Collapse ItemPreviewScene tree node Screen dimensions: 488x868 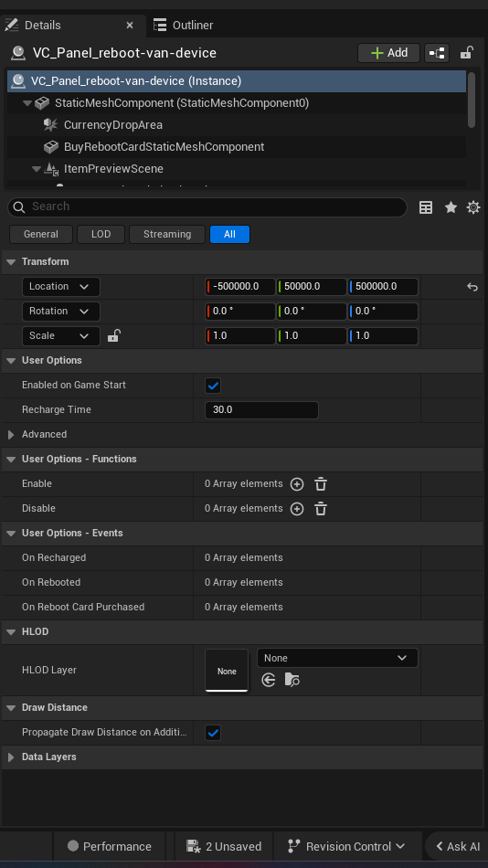tap(37, 169)
